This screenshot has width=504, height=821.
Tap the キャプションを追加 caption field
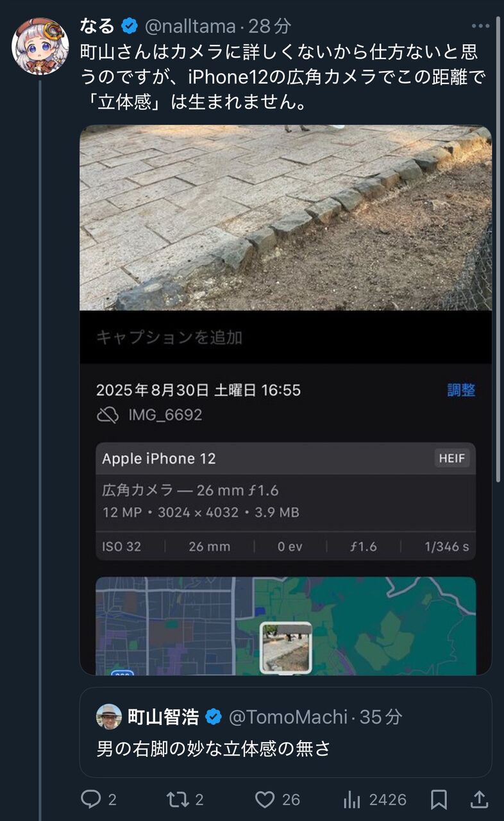coord(285,337)
